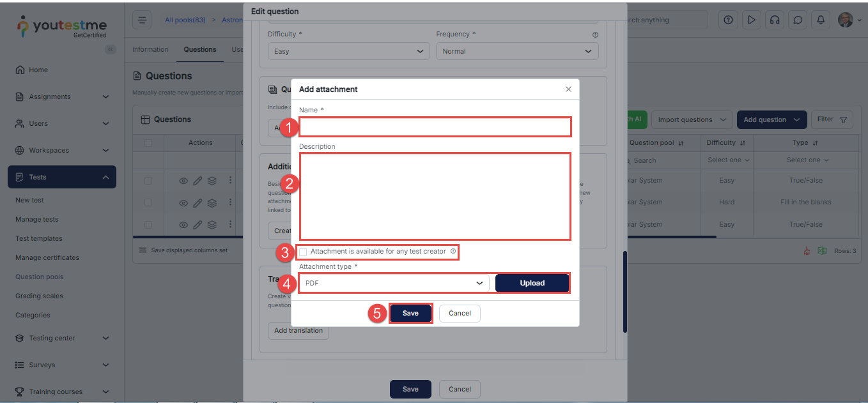The width and height of the screenshot is (868, 403).
Task: Click the Upload button
Action: tap(532, 284)
